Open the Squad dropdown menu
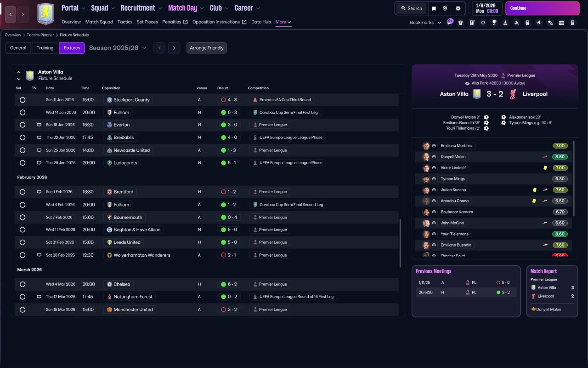588x368 pixels. coord(103,8)
